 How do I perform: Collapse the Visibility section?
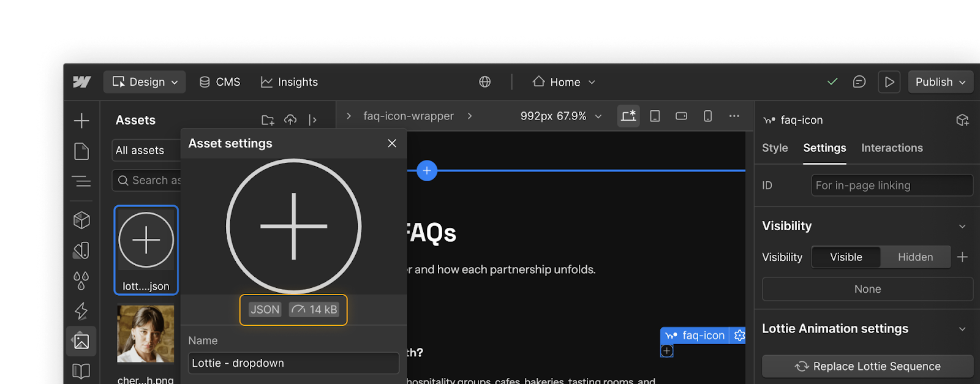[962, 226]
